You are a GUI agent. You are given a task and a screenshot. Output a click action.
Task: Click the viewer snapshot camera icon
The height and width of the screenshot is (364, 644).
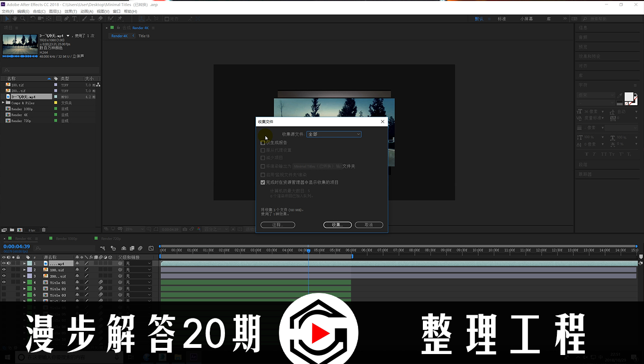pyautogui.click(x=185, y=229)
